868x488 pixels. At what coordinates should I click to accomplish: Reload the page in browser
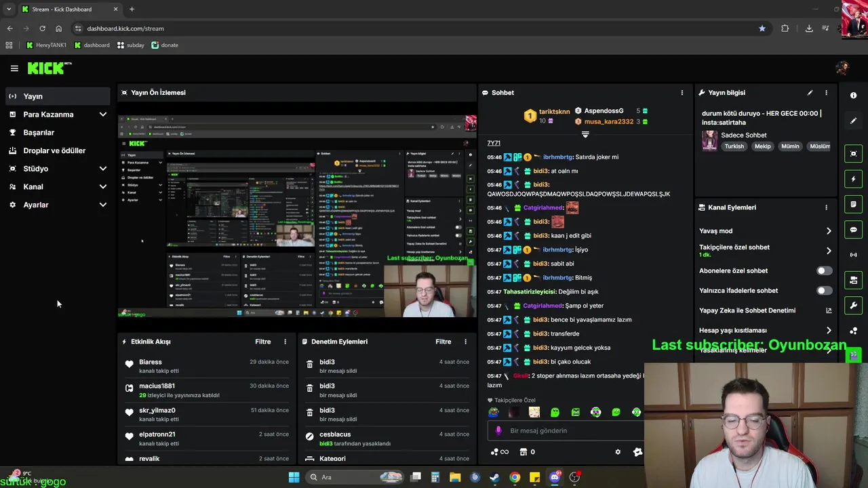click(42, 28)
